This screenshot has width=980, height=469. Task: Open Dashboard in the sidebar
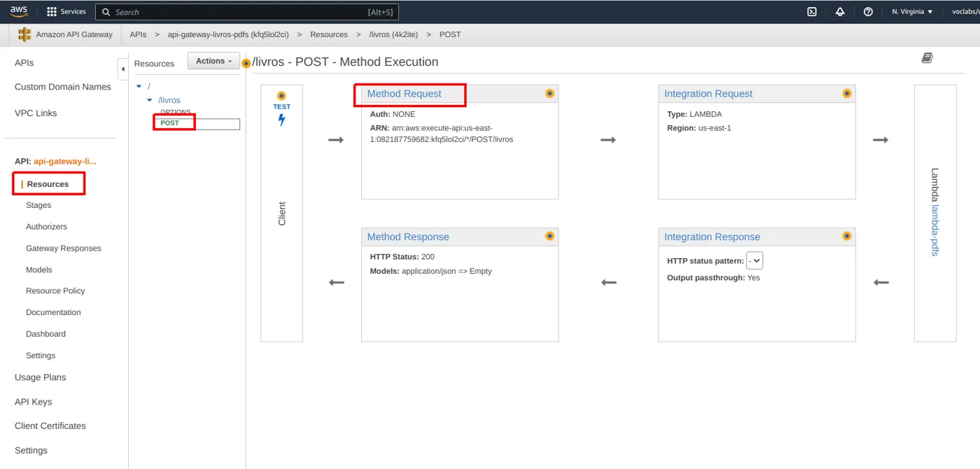45,334
